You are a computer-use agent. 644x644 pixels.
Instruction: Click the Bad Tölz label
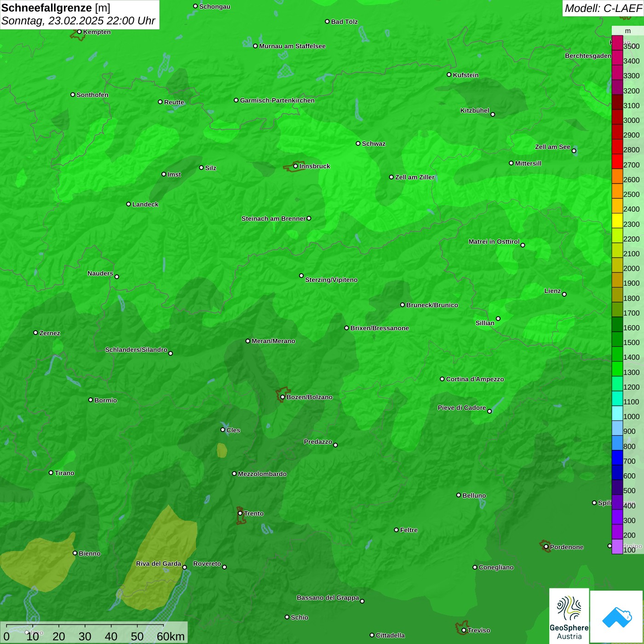coord(344,22)
